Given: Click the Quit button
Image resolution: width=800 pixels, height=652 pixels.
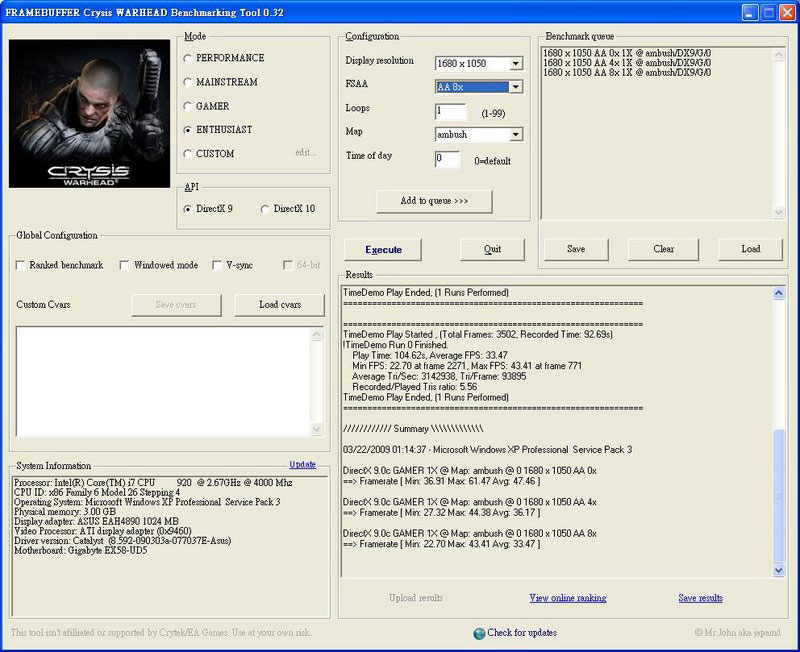Looking at the screenshot, I should tap(492, 249).
